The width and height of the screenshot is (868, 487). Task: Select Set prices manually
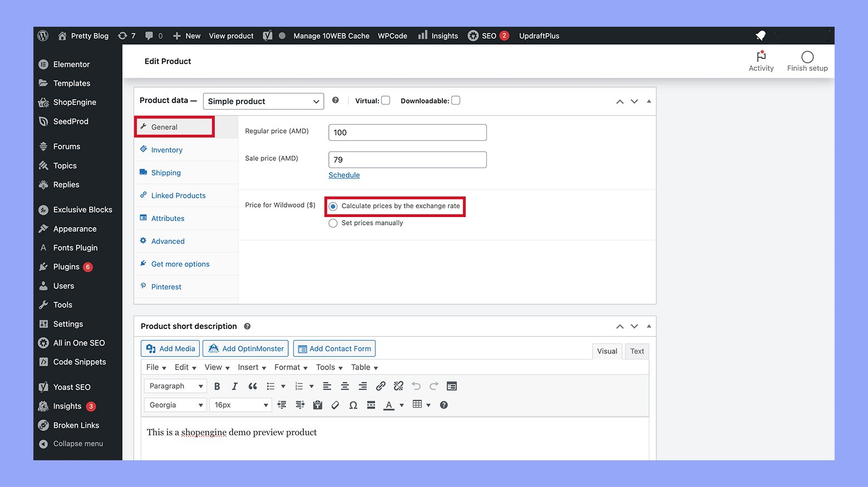[x=333, y=223]
